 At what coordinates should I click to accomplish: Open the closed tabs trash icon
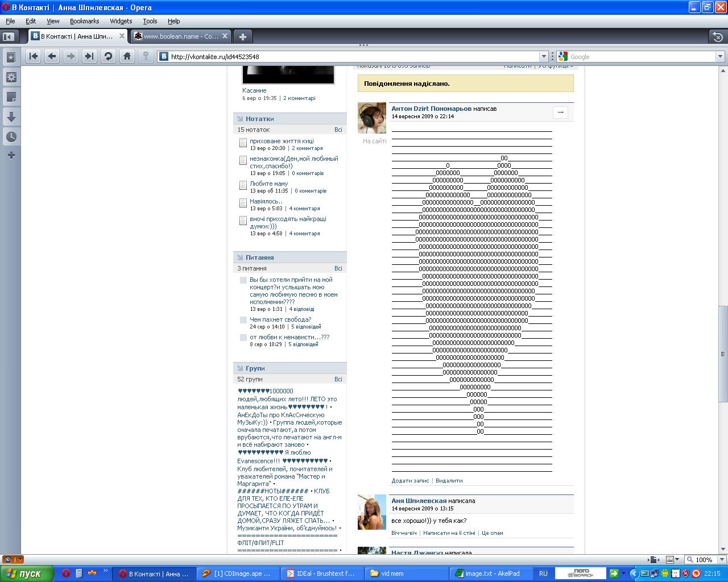[x=717, y=37]
